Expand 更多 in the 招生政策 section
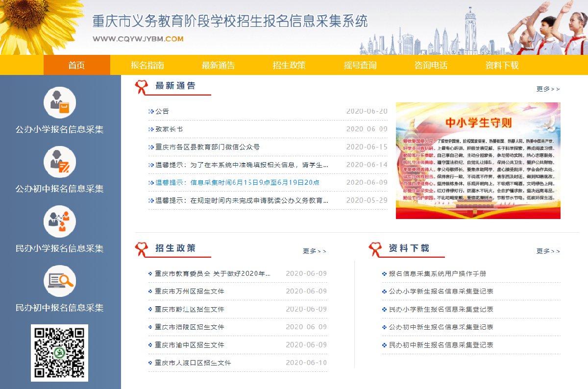 [x=314, y=251]
